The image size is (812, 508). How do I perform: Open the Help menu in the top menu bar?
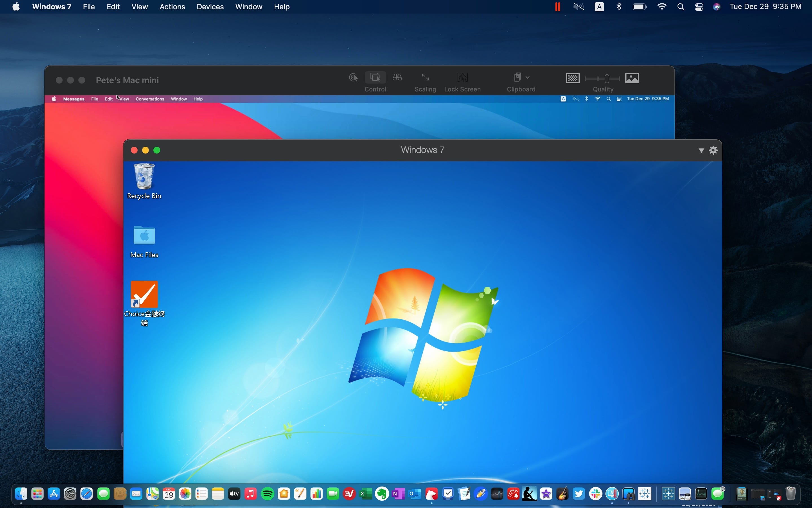[281, 7]
